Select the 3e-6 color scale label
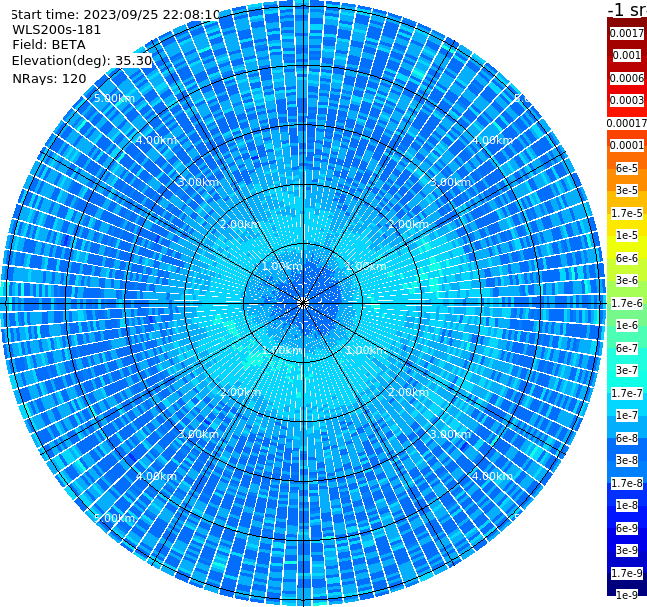The image size is (647, 607). coord(627,280)
